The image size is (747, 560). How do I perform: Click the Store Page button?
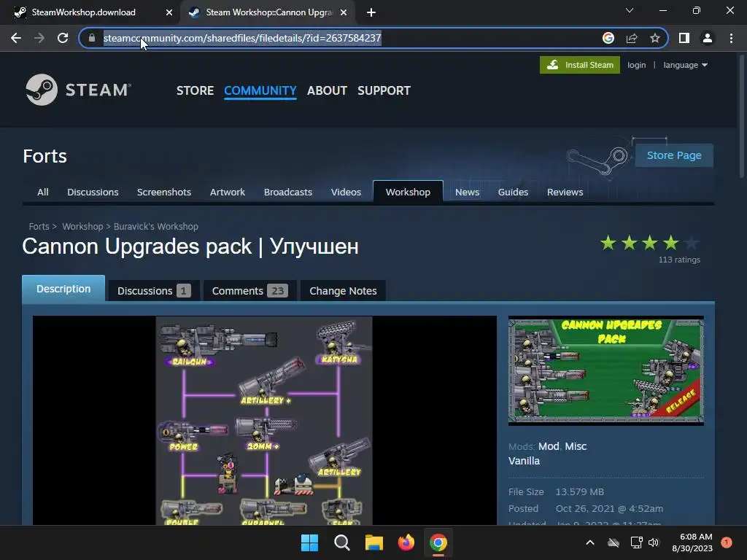[674, 155]
